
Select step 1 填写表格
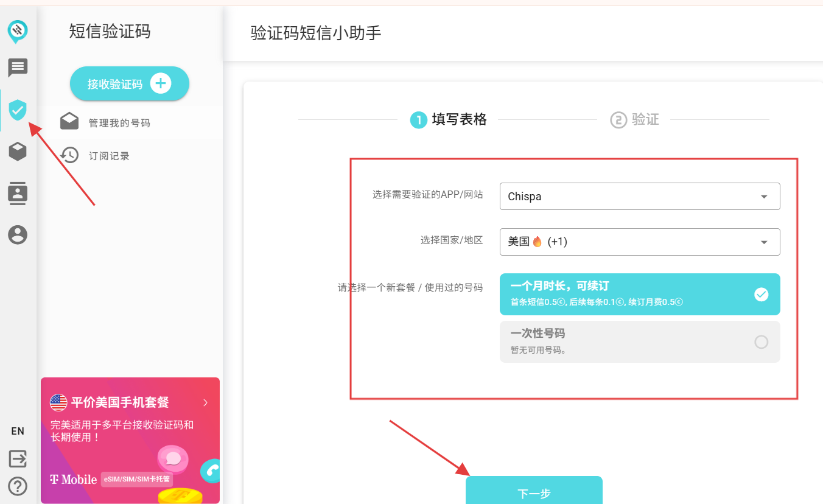(449, 119)
